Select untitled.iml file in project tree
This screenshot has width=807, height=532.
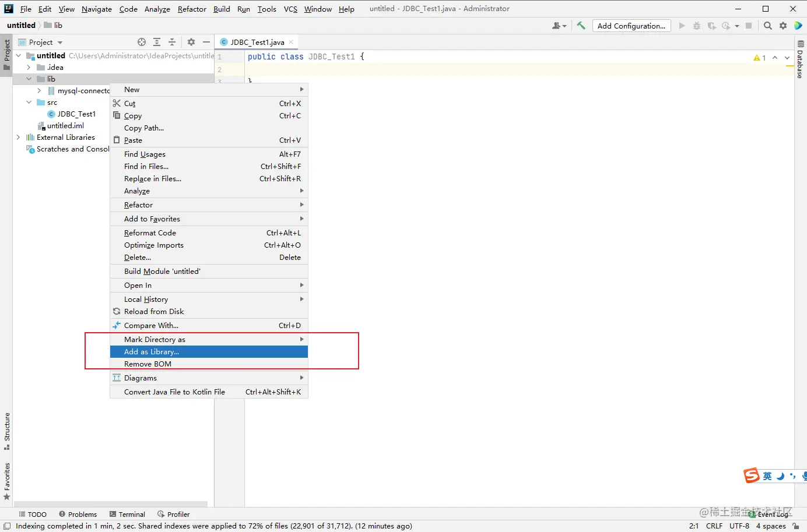65,125
